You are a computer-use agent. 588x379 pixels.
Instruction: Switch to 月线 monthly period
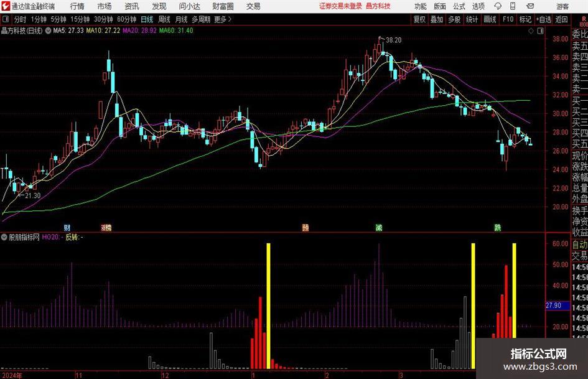click(x=181, y=19)
